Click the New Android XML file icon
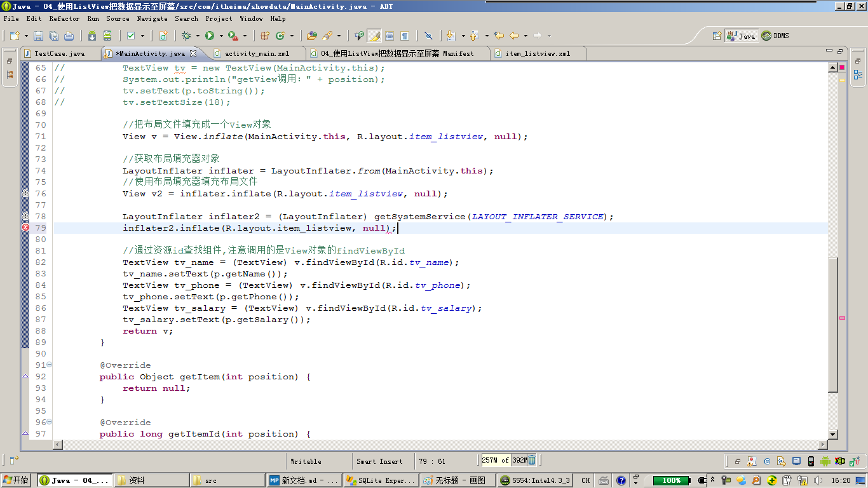 tap(163, 36)
